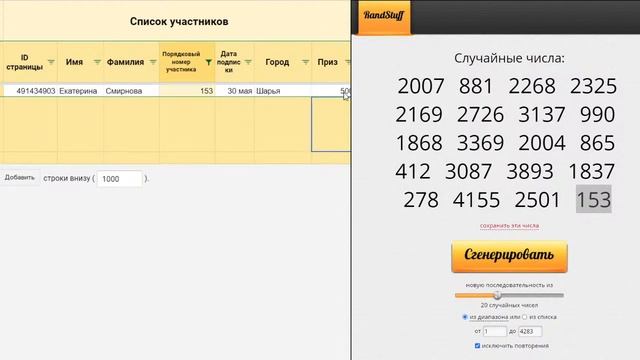The image size is (640, 360).
Task: Click random number 990
Action: click(x=598, y=115)
